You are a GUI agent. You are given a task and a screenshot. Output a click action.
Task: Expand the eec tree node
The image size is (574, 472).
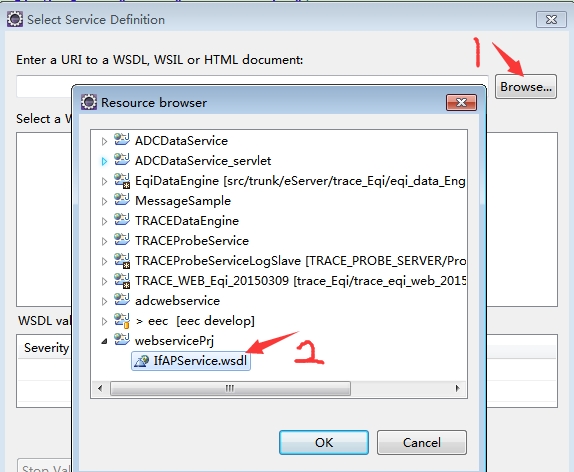click(104, 321)
